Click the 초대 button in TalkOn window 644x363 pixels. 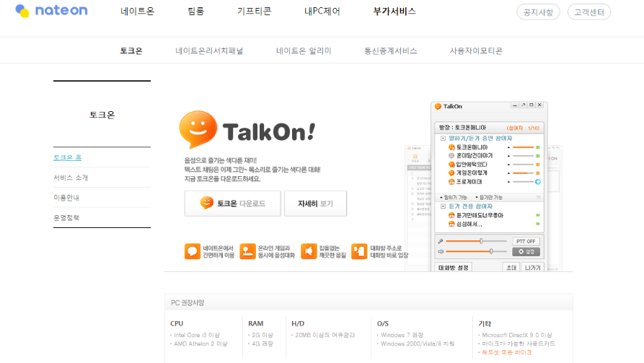coord(511,268)
